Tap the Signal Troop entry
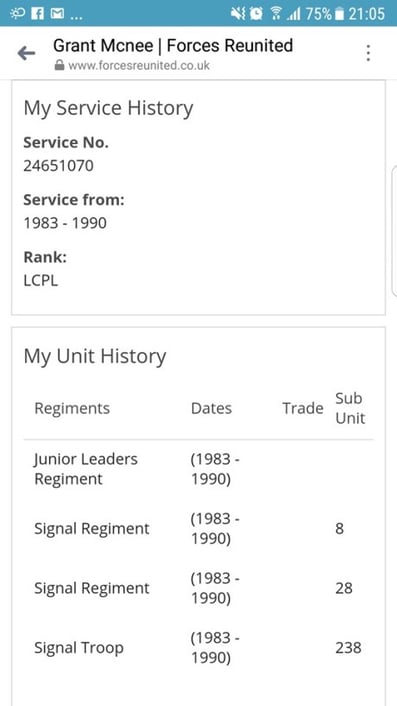This screenshot has width=397, height=706. pyautogui.click(x=79, y=648)
